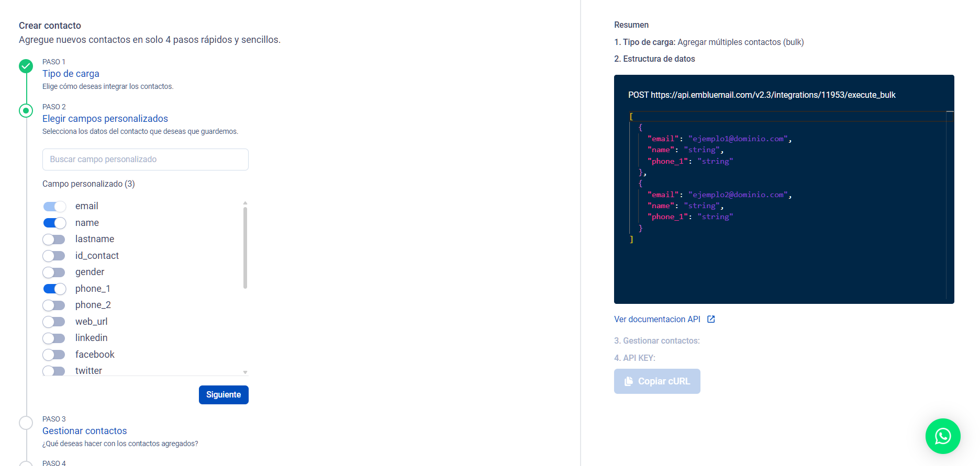Screen dimensions: 980x466
Task: Click the external link icon beside API documentation
Action: pos(711,319)
